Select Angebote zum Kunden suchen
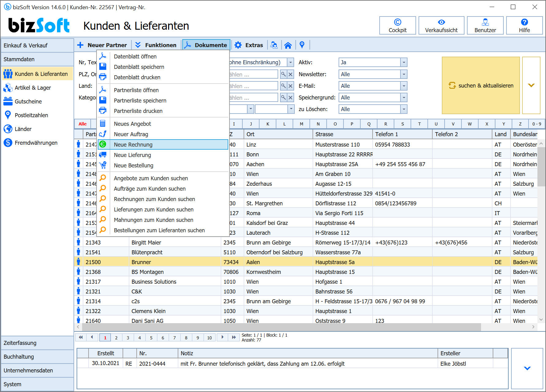Viewport: 546px width, 392px height. 163,178
